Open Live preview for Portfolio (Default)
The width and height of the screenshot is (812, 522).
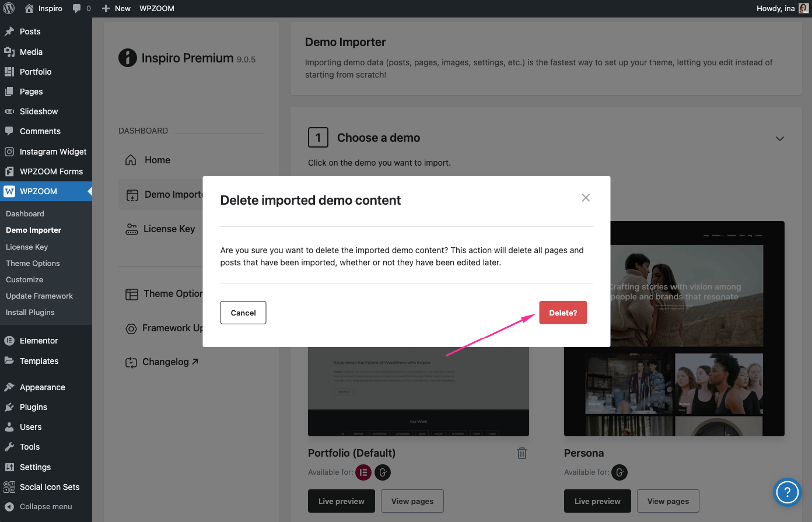341,501
